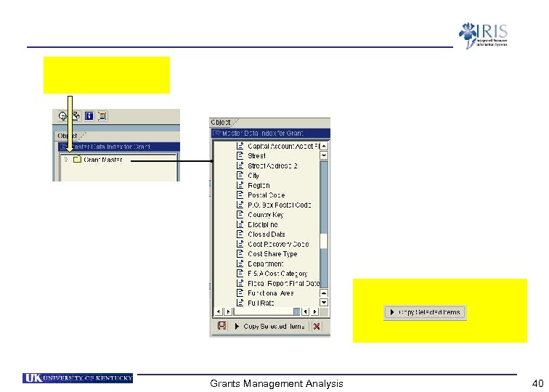This screenshot has width=549, height=392.
Task: Click the field icon beside Discipline
Action: (x=240, y=224)
